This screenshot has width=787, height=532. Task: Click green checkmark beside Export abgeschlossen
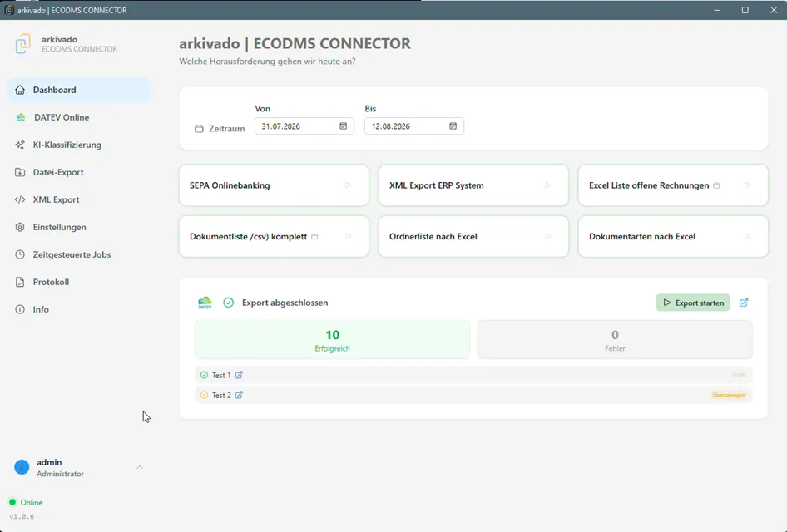click(229, 303)
